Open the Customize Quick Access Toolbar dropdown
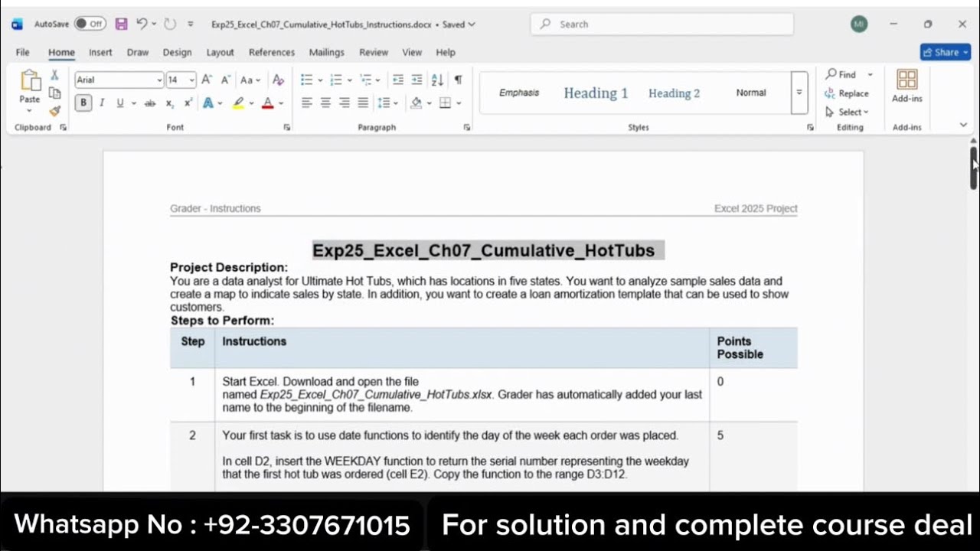 pos(191,24)
